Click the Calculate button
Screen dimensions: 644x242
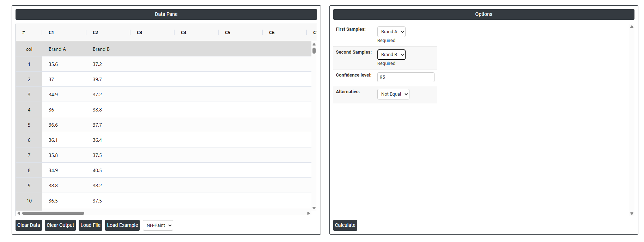[345, 225]
